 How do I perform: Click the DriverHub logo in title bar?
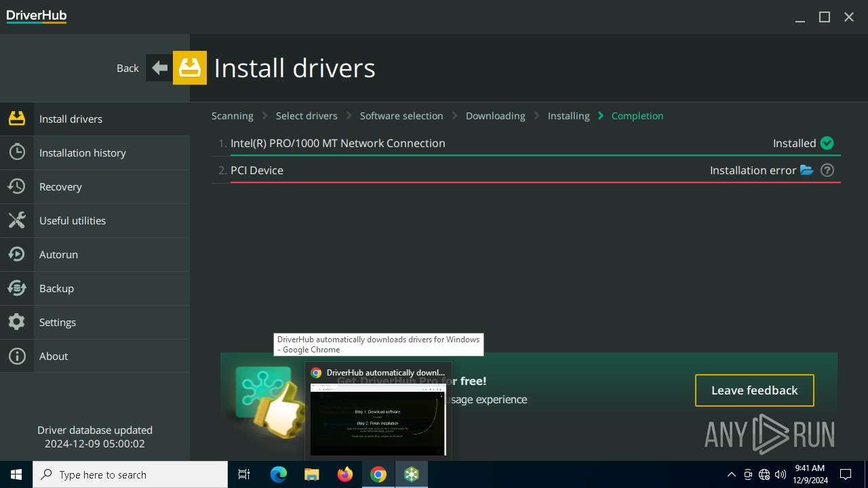pos(37,16)
